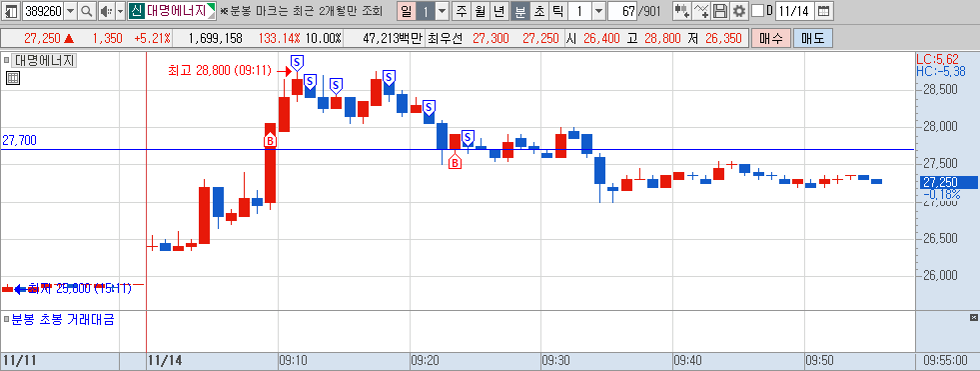This screenshot has height=371, width=980.
Task: Expand the stock code 389260 dropdown
Action: click(x=70, y=11)
